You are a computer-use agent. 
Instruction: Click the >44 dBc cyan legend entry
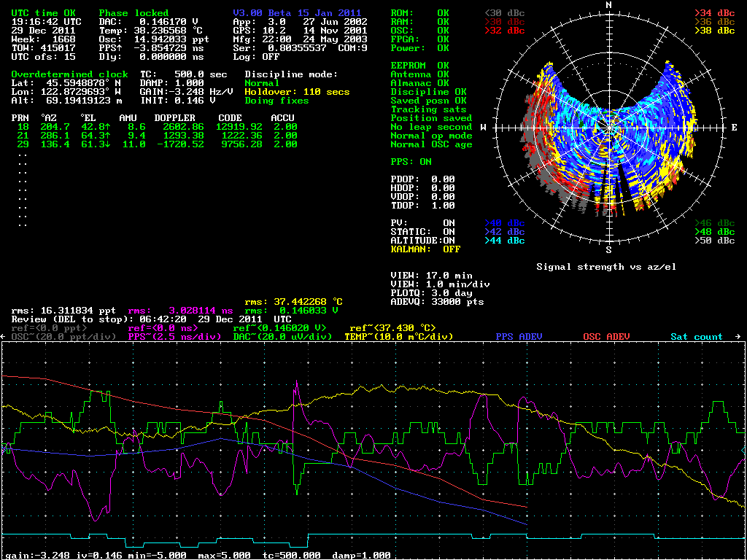tap(504, 241)
